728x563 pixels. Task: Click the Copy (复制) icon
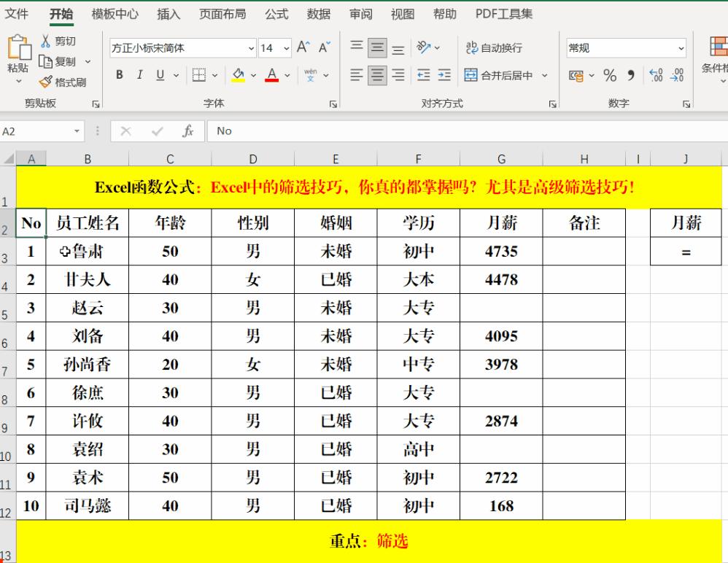coord(45,61)
